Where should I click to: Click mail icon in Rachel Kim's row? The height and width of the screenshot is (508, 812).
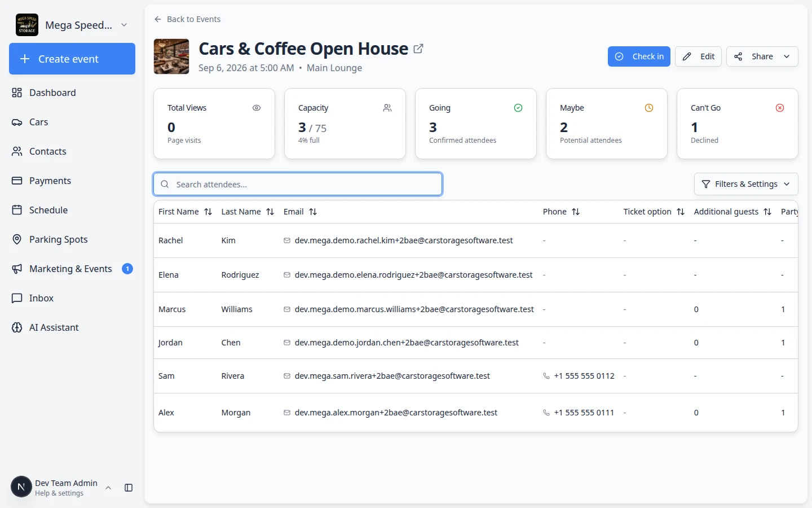point(287,240)
